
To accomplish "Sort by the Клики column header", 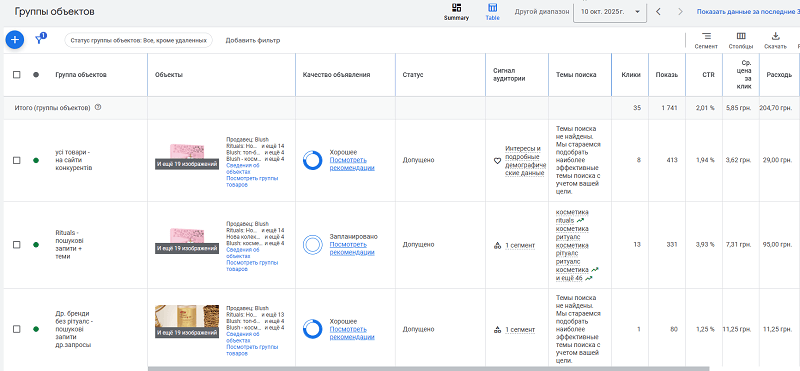I will click(x=631, y=75).
